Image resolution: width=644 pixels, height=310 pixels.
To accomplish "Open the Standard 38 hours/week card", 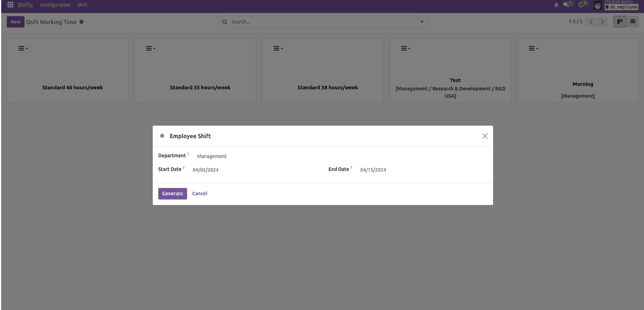I will pyautogui.click(x=323, y=71).
